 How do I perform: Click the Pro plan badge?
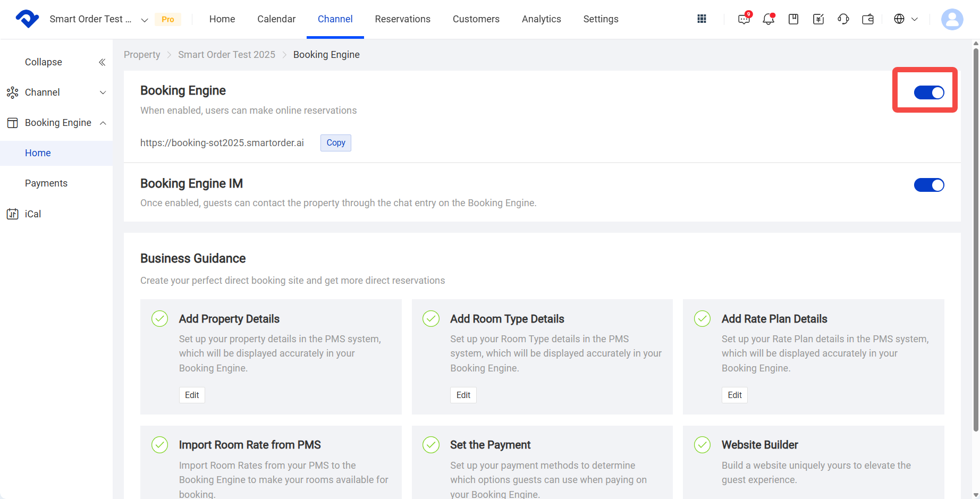point(168,19)
